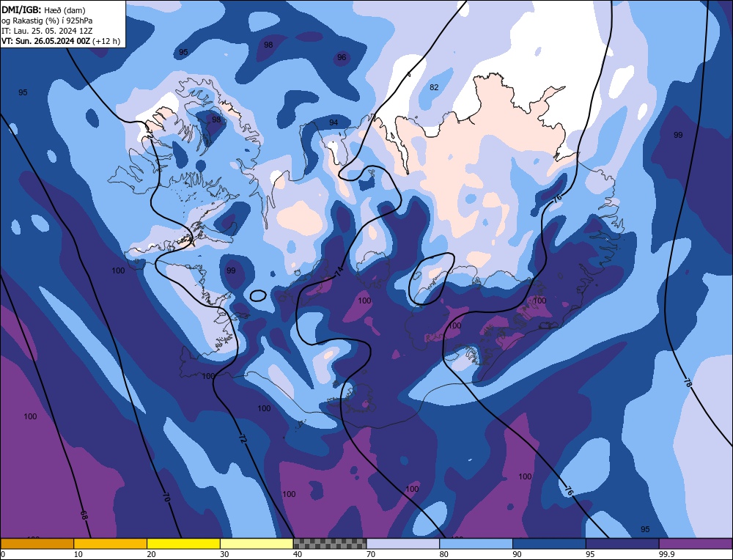This screenshot has width=733, height=560.
Task: Click the '40' legend tick label
Action: click(x=298, y=554)
